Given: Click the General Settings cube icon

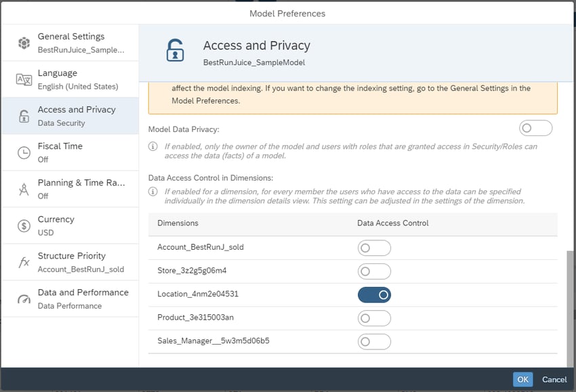Looking at the screenshot, I should (24, 43).
